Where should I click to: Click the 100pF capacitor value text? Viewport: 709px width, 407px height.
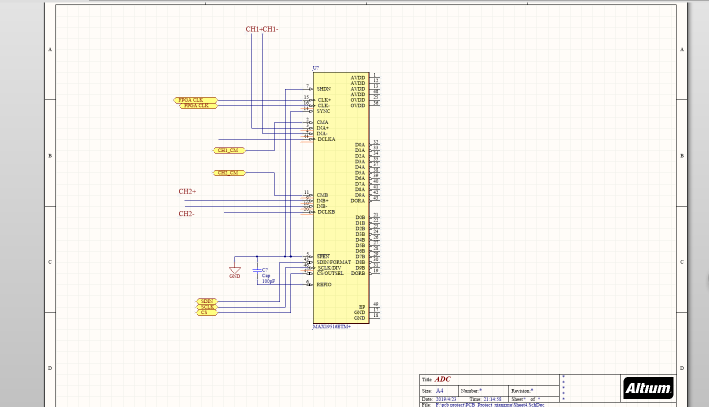tap(269, 281)
